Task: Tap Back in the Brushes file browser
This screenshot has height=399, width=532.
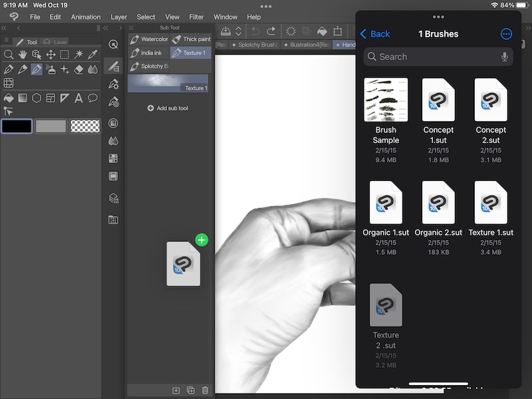Action: [x=376, y=33]
